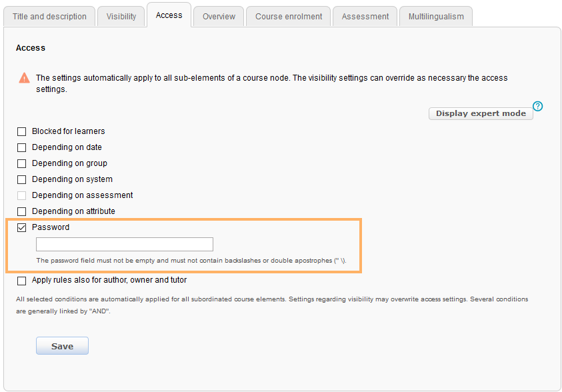
Task: Uncheck the Password checkbox
Action: [x=21, y=227]
